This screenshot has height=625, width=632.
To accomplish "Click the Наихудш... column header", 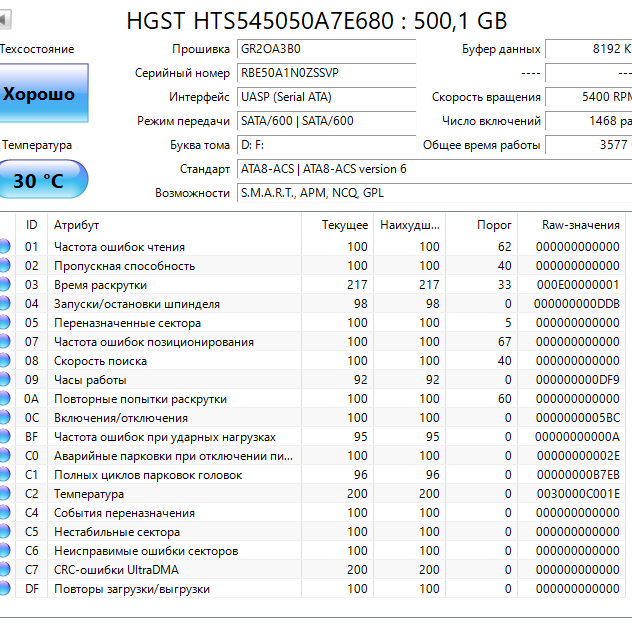I will click(x=410, y=225).
